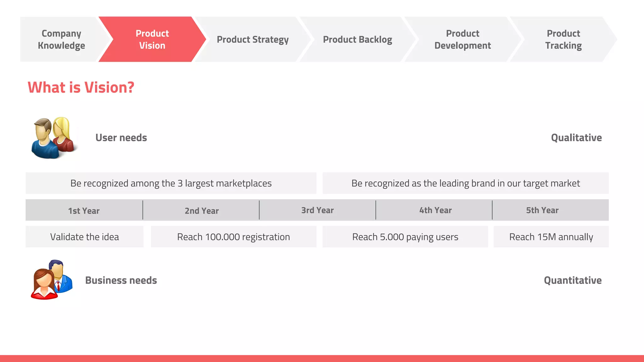Go to the Product Backlog step
This screenshot has width=644, height=362.
358,40
